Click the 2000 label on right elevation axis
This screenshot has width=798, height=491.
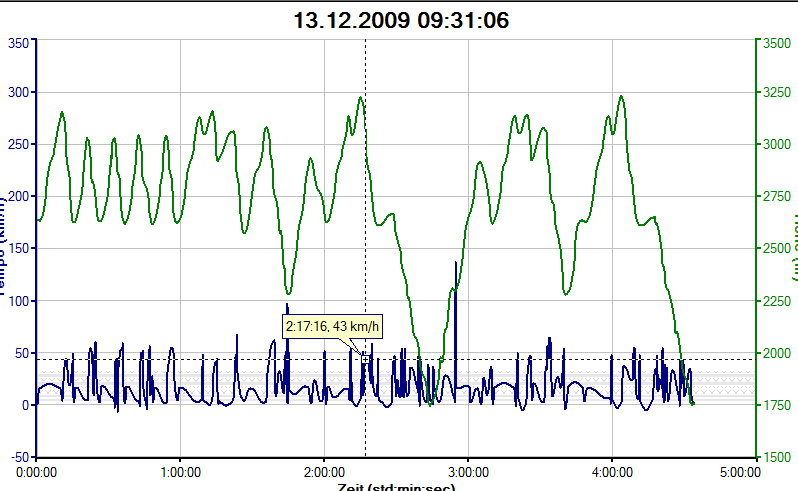coord(778,353)
